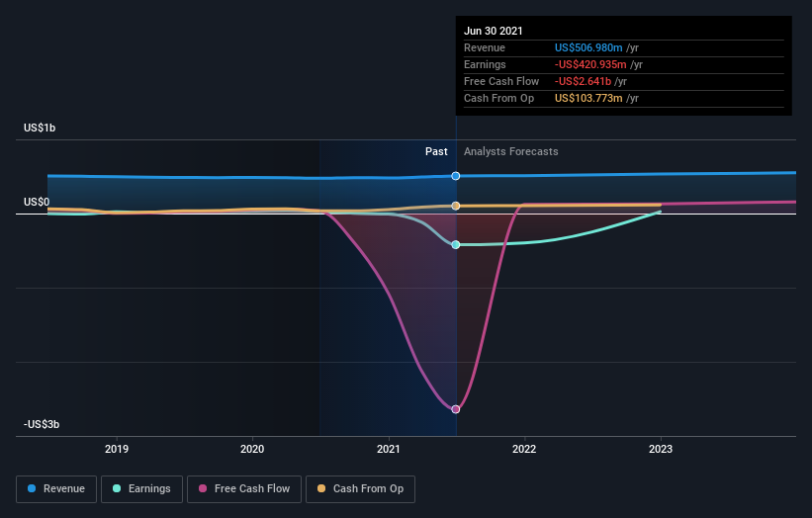812x518 pixels.
Task: Click the 2021 x-axis label
Action: (x=389, y=449)
